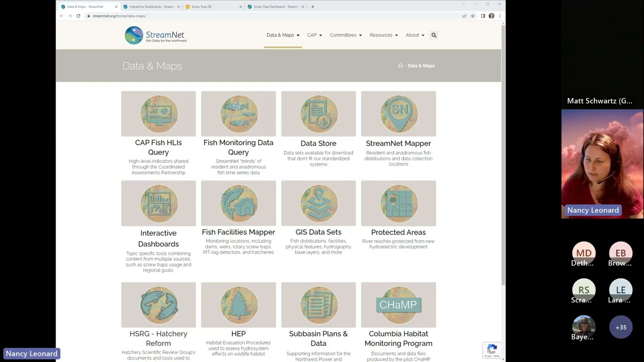The width and height of the screenshot is (644, 362).
Task: Expand the Data & Maps dropdown menu
Action: pos(283,35)
